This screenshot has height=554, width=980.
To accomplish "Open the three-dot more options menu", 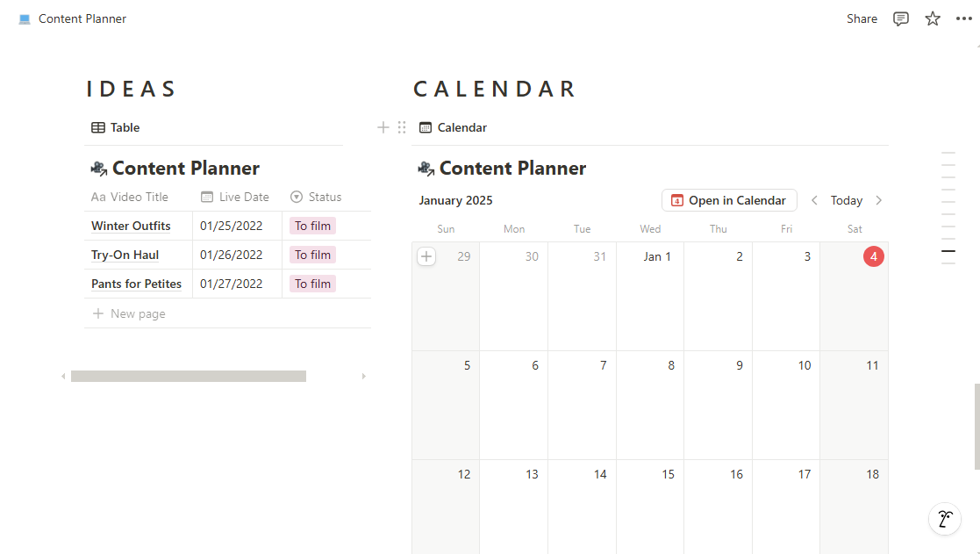I will coord(963,18).
